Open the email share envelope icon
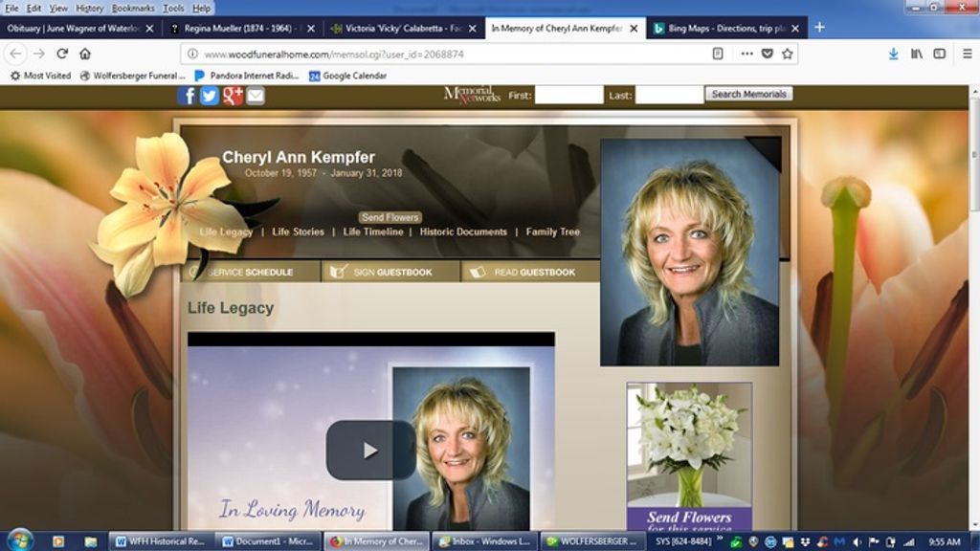 click(252, 97)
